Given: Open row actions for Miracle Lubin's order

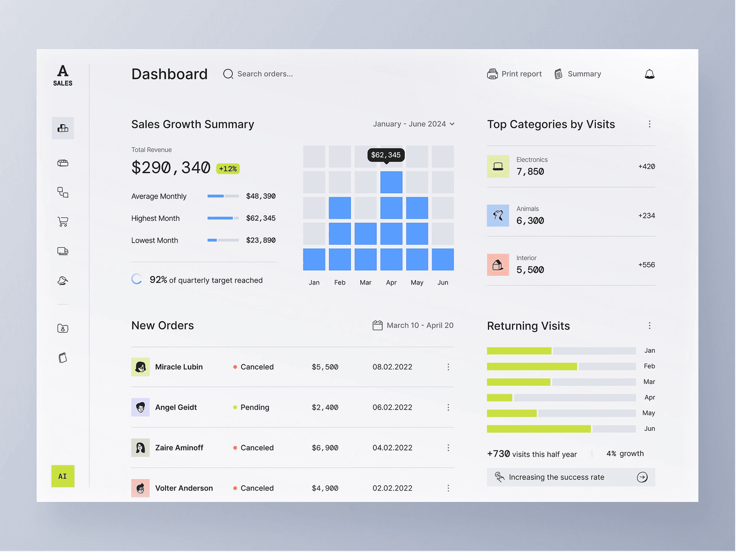Looking at the screenshot, I should 448,367.
